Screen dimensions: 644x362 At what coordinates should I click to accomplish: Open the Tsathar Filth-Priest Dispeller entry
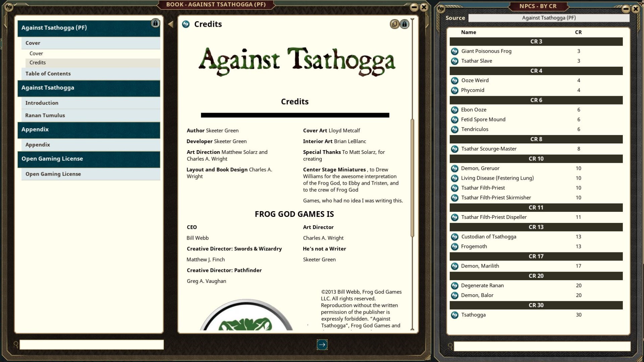click(x=493, y=217)
